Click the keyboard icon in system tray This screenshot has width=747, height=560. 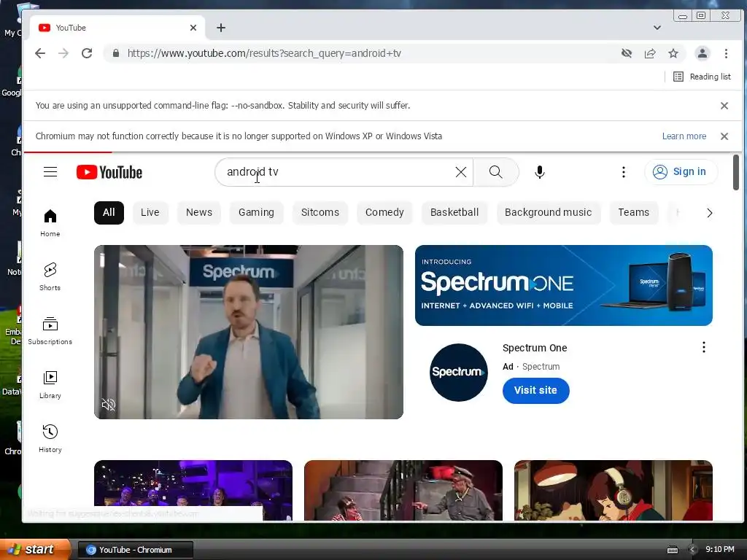(x=672, y=550)
